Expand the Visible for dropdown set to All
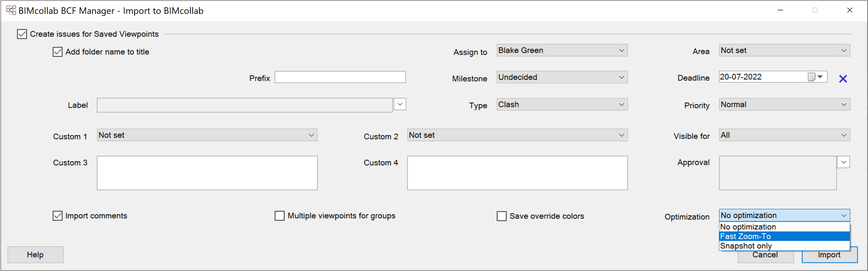Image resolution: width=868 pixels, height=271 pixels. [784, 135]
